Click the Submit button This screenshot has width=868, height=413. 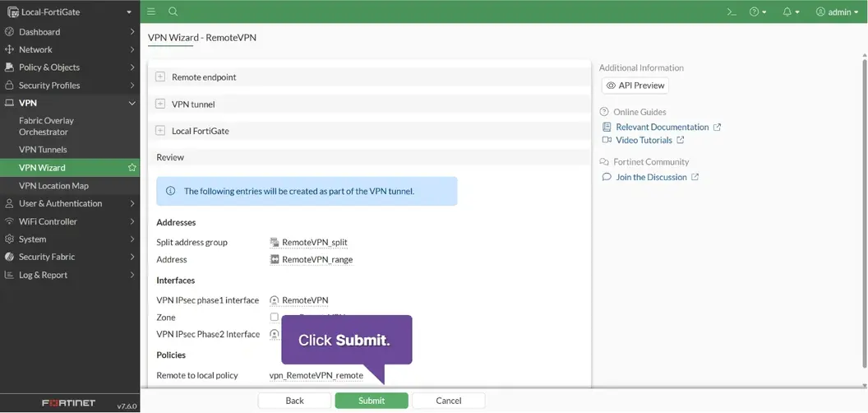(372, 401)
